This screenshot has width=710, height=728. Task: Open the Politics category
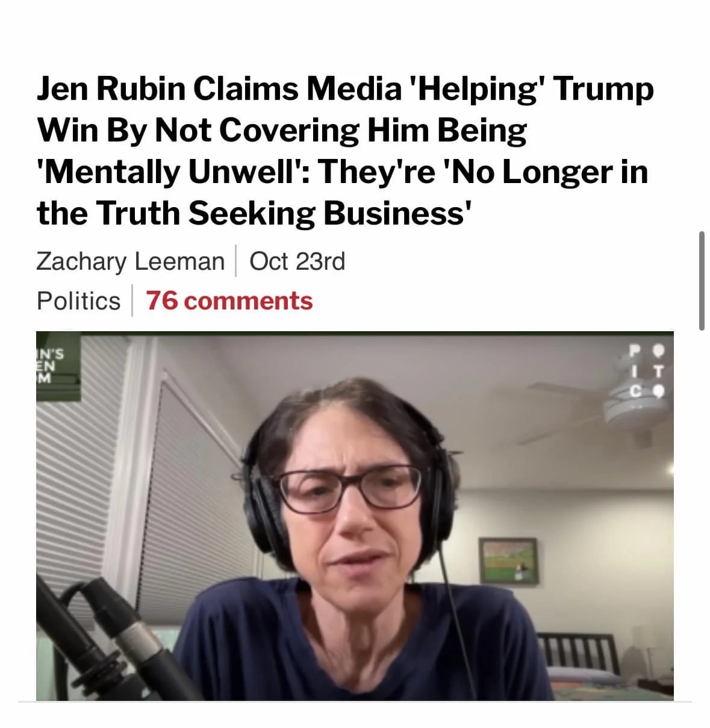(x=78, y=300)
